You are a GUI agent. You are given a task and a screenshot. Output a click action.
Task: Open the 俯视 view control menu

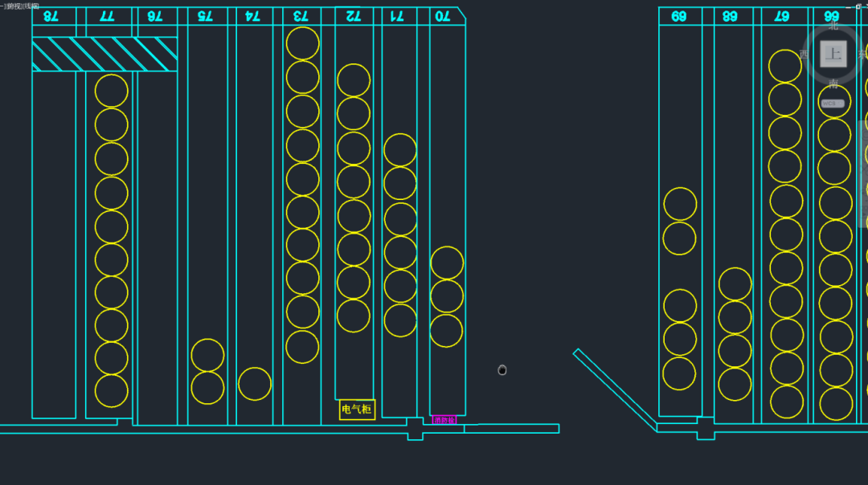pyautogui.click(x=14, y=6)
